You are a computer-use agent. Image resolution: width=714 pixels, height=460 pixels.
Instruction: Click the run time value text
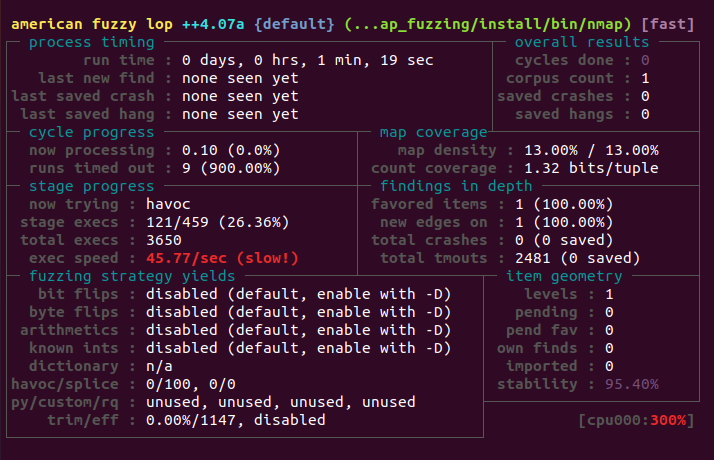307,60
